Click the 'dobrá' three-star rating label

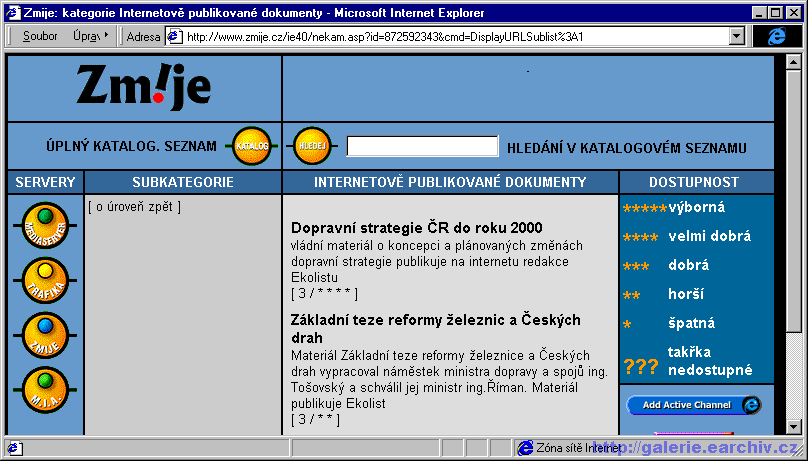688,265
